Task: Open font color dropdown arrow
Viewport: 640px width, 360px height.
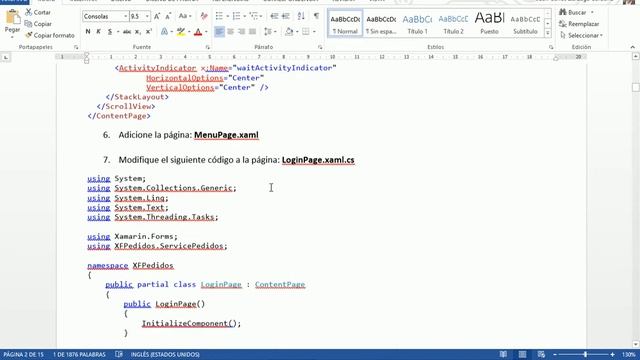Action: pyautogui.click(x=206, y=31)
